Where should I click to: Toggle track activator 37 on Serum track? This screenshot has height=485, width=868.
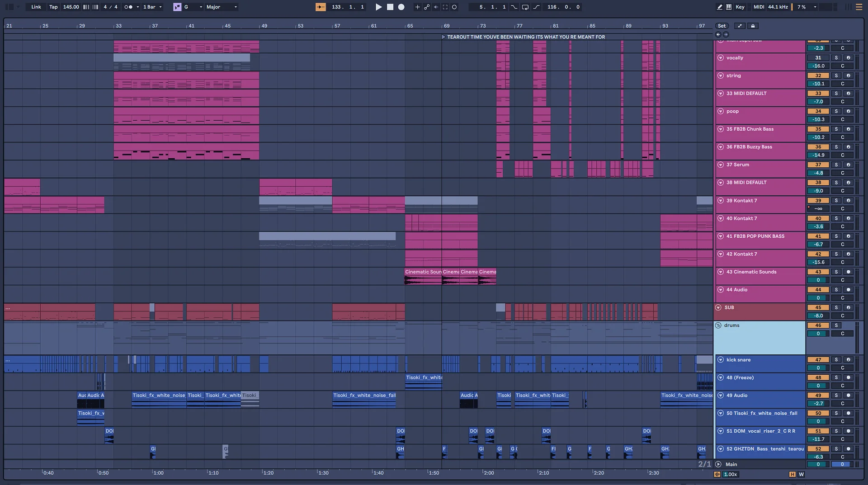tap(818, 165)
